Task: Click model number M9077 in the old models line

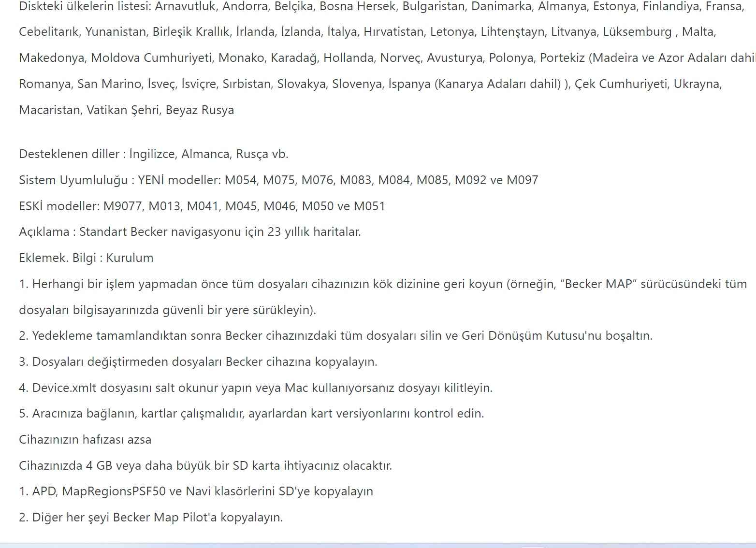Action: tap(123, 206)
